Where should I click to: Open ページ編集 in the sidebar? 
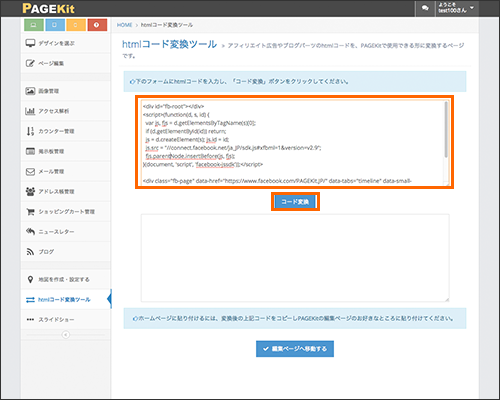point(66,63)
